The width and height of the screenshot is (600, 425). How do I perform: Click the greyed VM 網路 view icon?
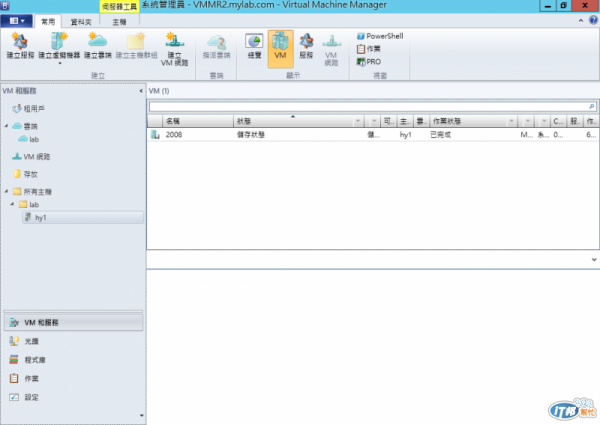coord(331,50)
